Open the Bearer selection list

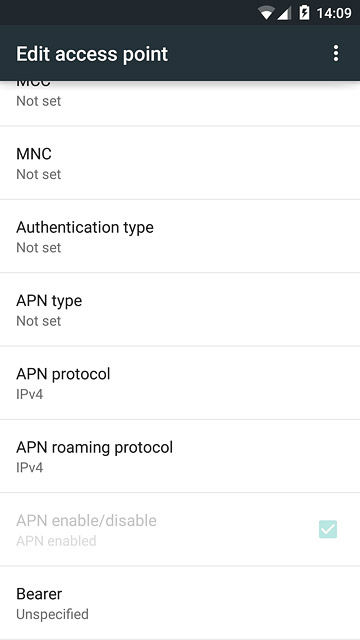180,603
